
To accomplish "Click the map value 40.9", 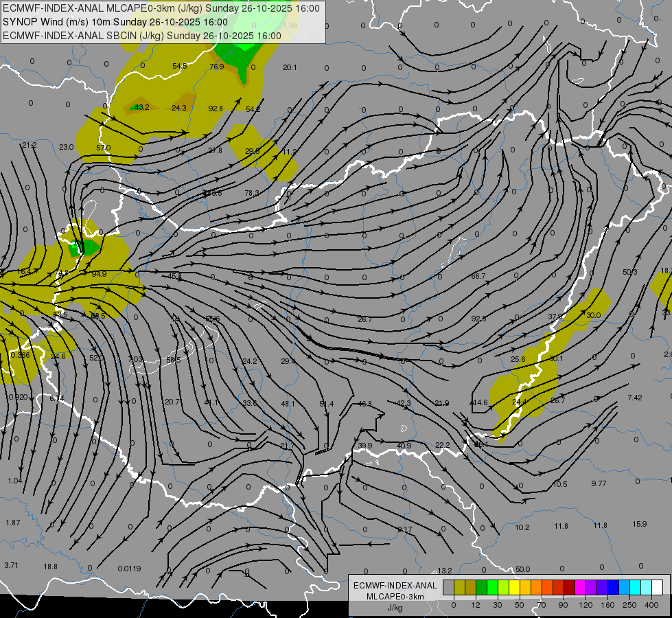I will (x=404, y=446).
